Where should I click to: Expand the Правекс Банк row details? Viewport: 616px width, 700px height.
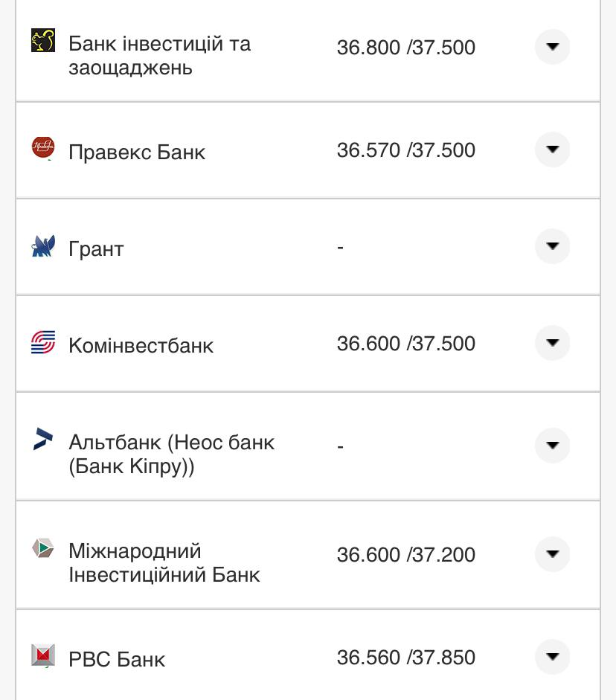coord(552,150)
